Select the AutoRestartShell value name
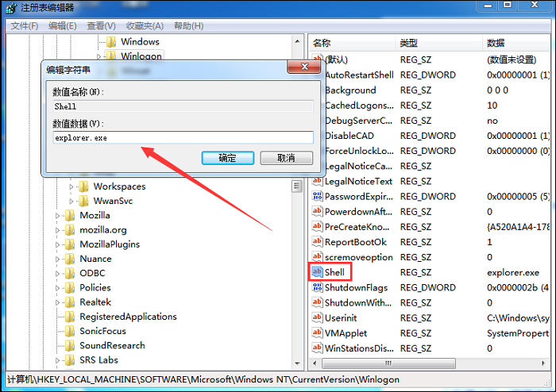The image size is (556, 392). tap(359, 75)
